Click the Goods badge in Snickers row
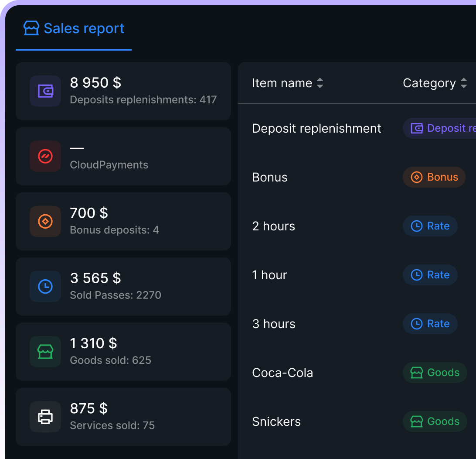This screenshot has height=459, width=476. point(435,421)
